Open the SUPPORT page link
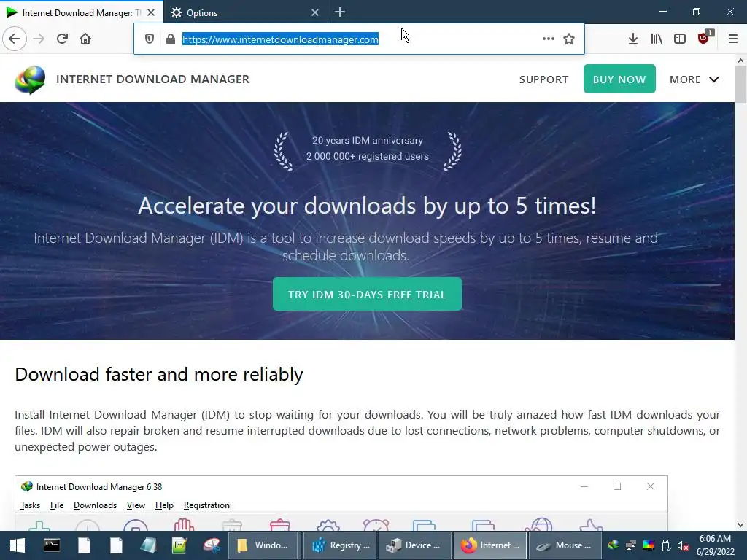 tap(543, 79)
